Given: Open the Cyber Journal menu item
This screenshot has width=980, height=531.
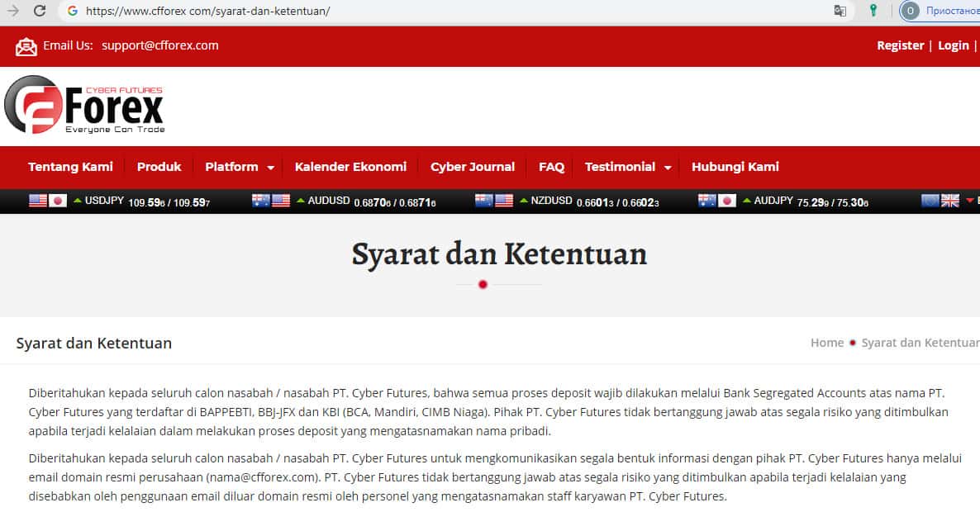Looking at the screenshot, I should [x=473, y=167].
